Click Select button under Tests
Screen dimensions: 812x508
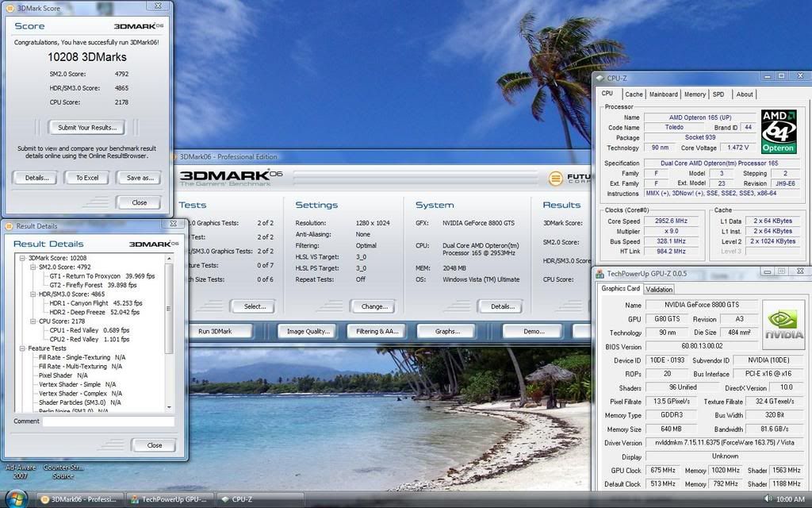(255, 306)
